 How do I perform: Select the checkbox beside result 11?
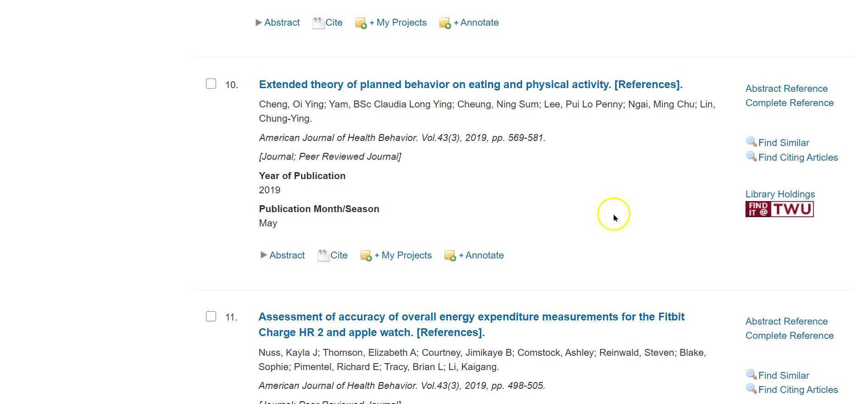point(211,316)
